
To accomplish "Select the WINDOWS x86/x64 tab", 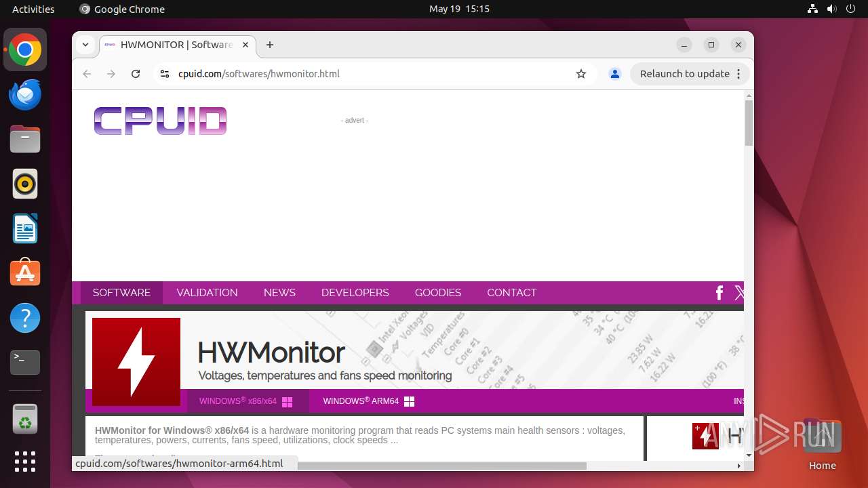I will 248,401.
